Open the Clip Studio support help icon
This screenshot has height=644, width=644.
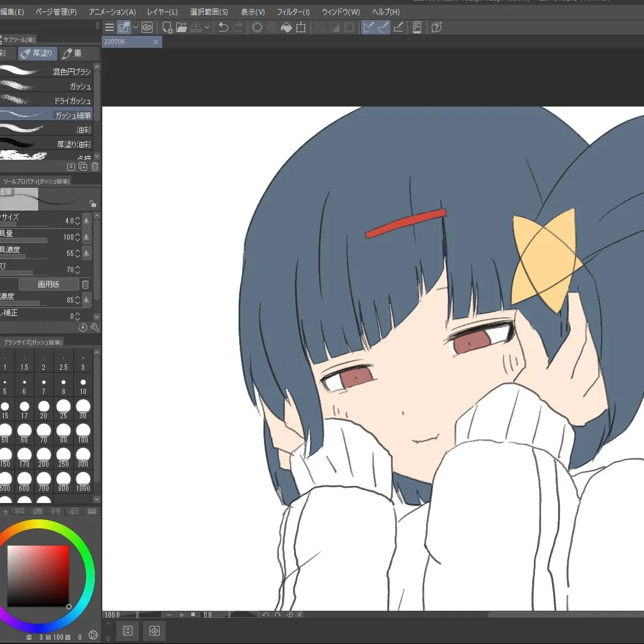tap(436, 27)
